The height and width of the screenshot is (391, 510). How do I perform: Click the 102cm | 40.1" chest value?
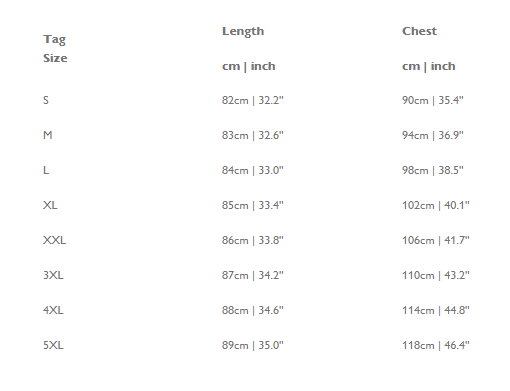click(x=436, y=205)
